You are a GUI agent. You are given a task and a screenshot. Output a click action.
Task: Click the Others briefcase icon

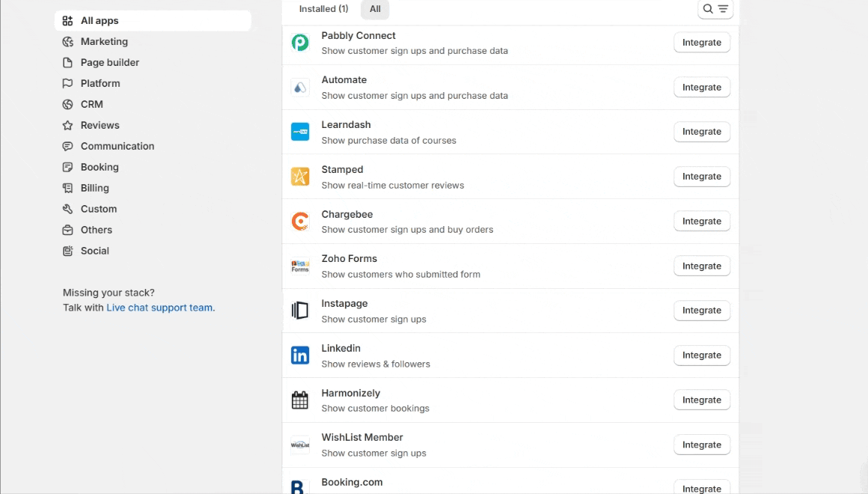point(67,230)
